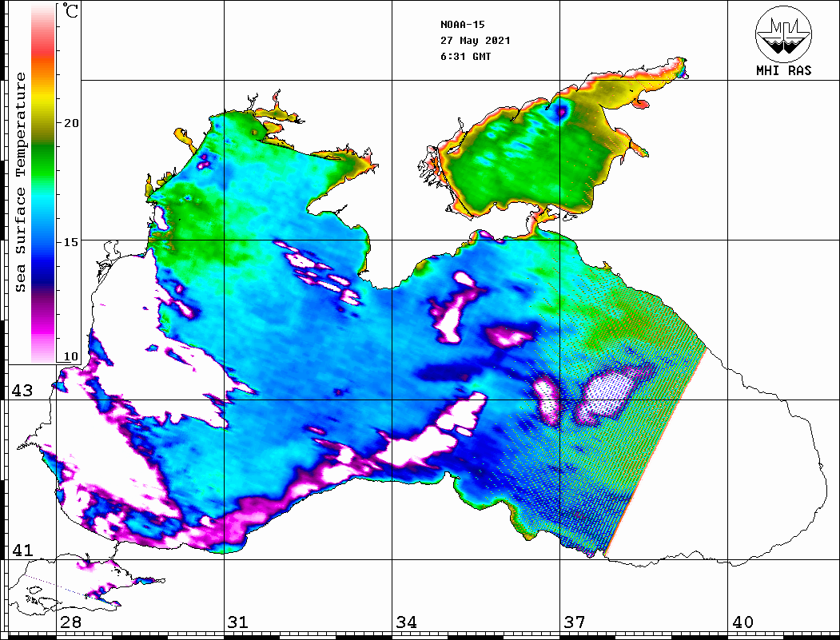Screen dimensions: 840x640
Task: Click longitude label 37
Action: pos(574,622)
